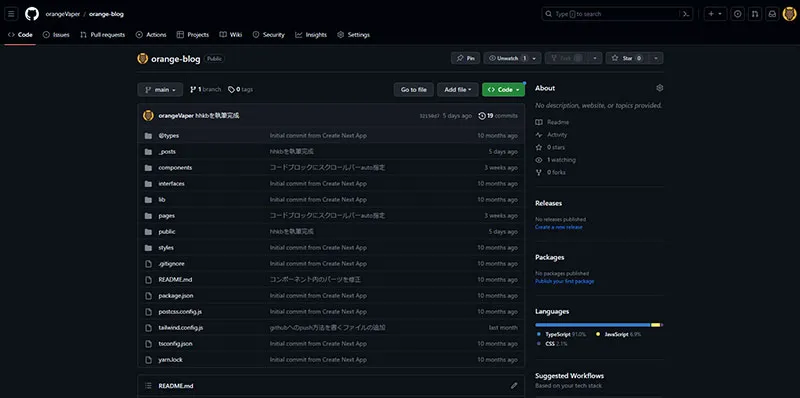This screenshot has height=398, width=800.
Task: Open the tailwind.config.js file
Action: (181, 328)
